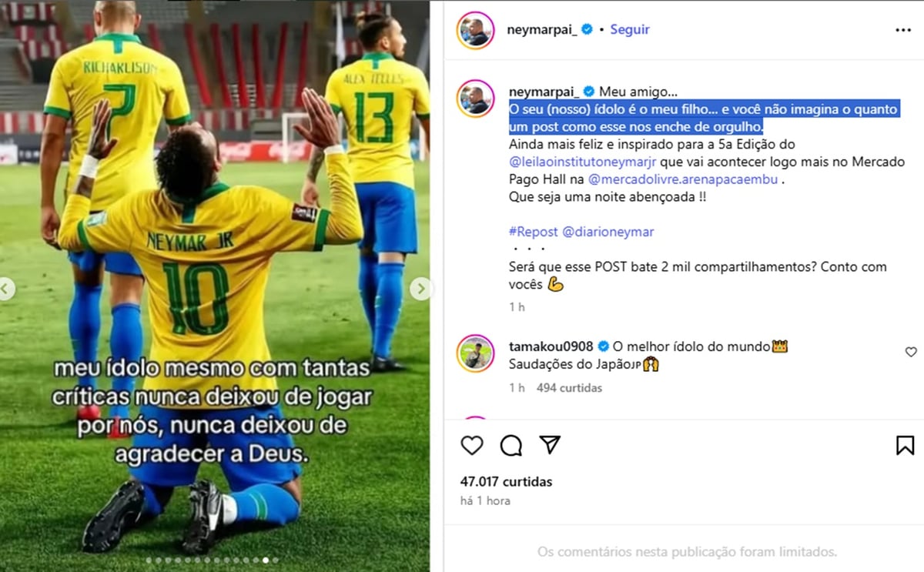Like the post with the heart icon
This screenshot has width=924, height=572.
click(472, 445)
